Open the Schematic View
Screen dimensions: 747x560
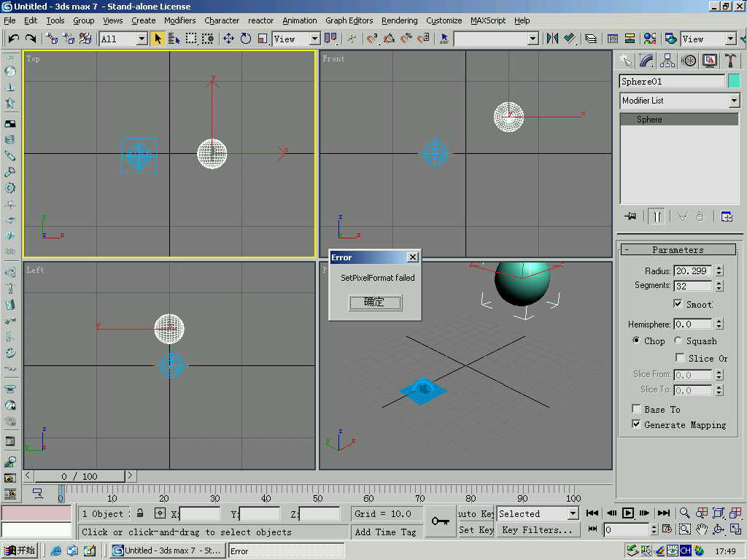pos(630,39)
